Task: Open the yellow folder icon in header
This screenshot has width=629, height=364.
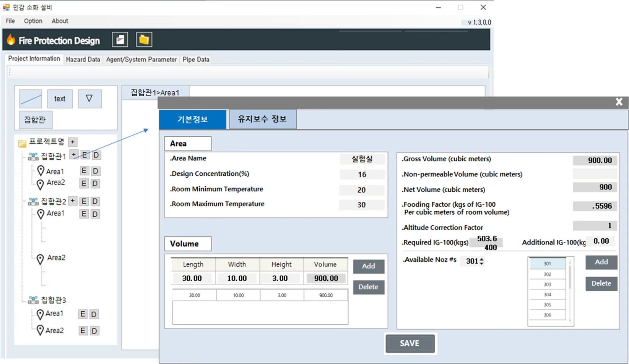Action: click(x=144, y=39)
